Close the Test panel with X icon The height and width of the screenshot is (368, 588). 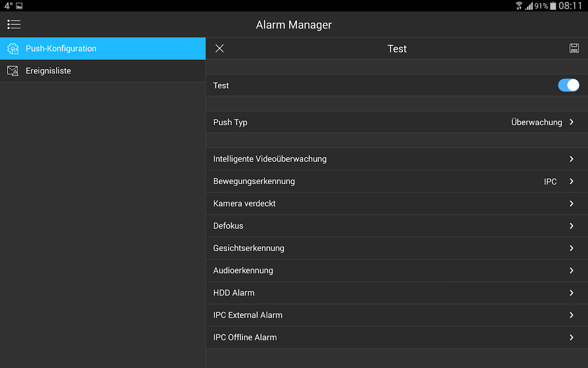219,49
